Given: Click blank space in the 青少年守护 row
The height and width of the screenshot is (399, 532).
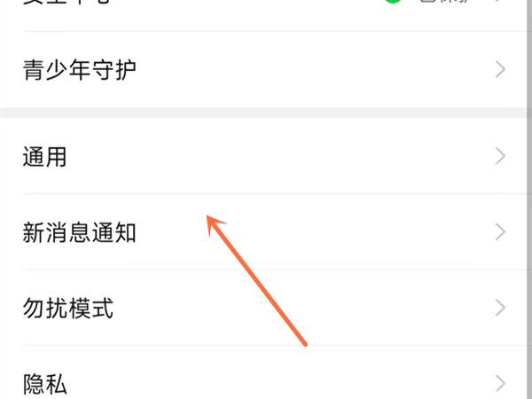Looking at the screenshot, I should 305,69.
